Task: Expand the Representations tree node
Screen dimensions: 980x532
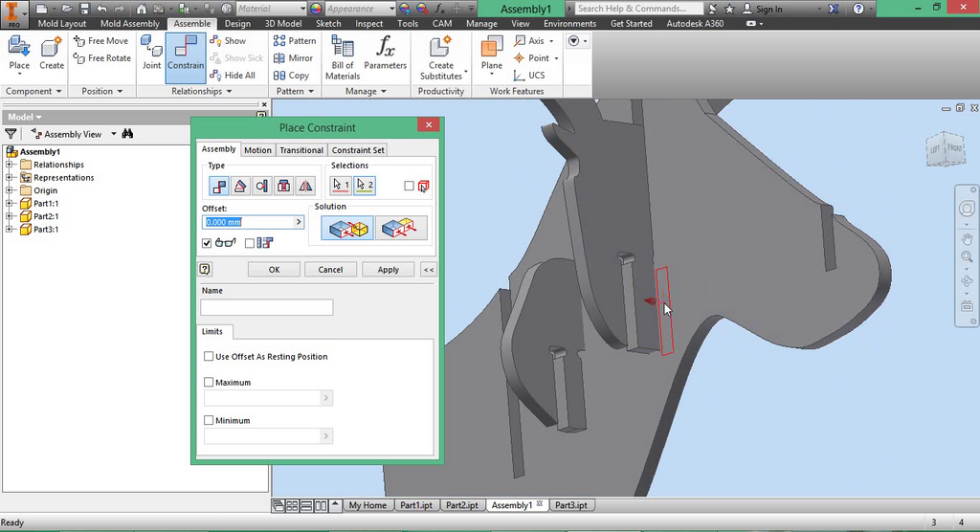Action: 10,178
